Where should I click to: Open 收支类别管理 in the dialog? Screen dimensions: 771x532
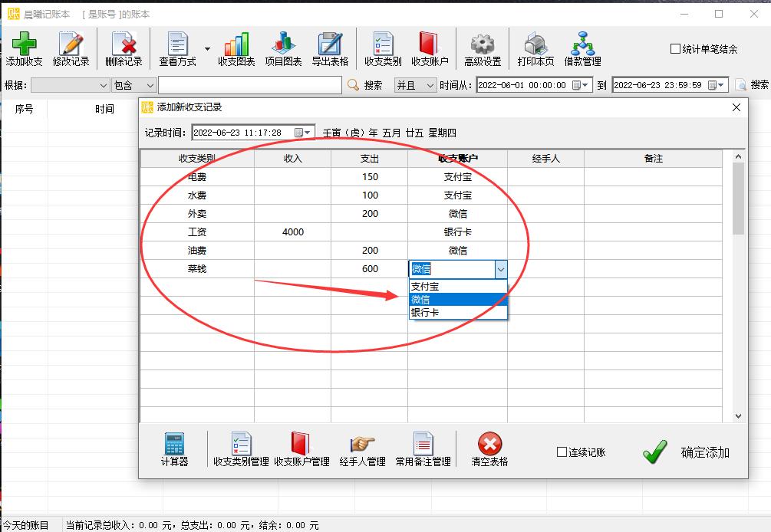241,449
